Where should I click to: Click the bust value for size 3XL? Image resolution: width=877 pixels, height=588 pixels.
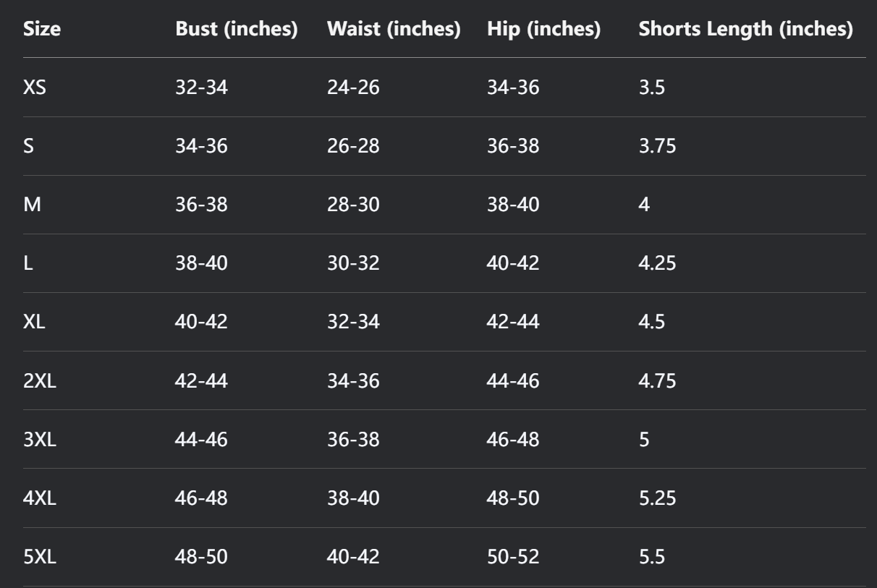[x=201, y=440]
